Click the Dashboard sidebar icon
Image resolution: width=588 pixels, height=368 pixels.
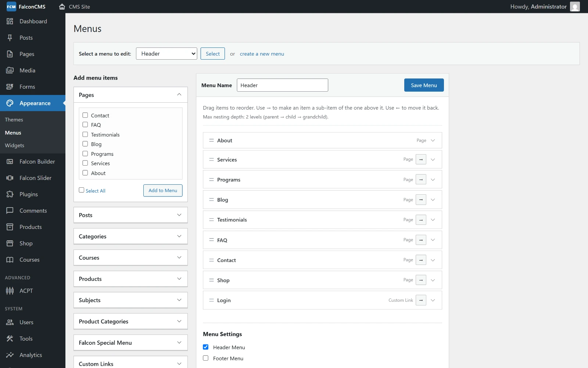10,21
